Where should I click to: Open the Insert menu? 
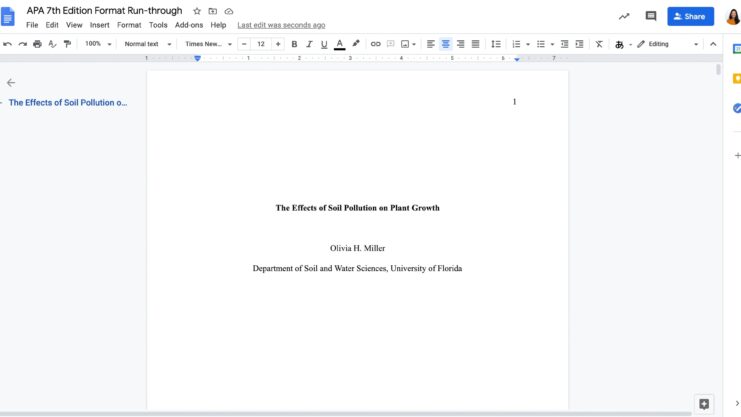[x=100, y=25]
